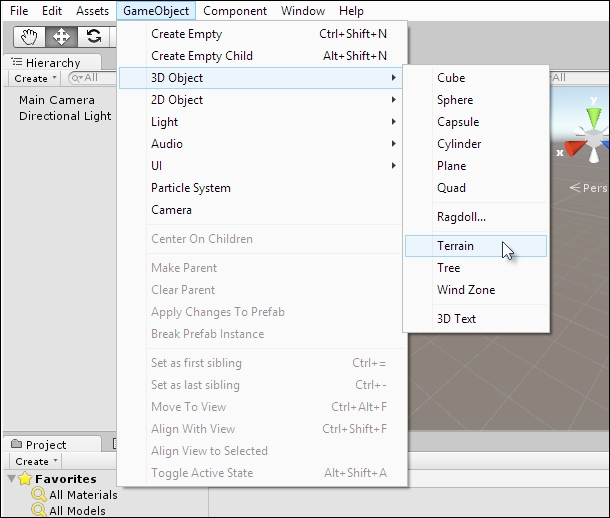Select the Rotate tool
The height and width of the screenshot is (518, 610).
coord(93,37)
